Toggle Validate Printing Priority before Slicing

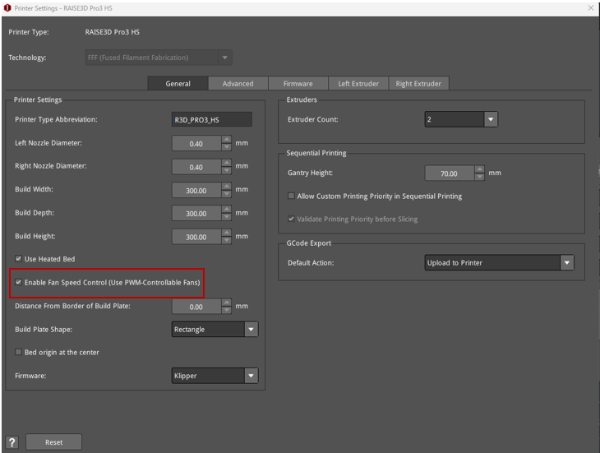[x=291, y=219]
